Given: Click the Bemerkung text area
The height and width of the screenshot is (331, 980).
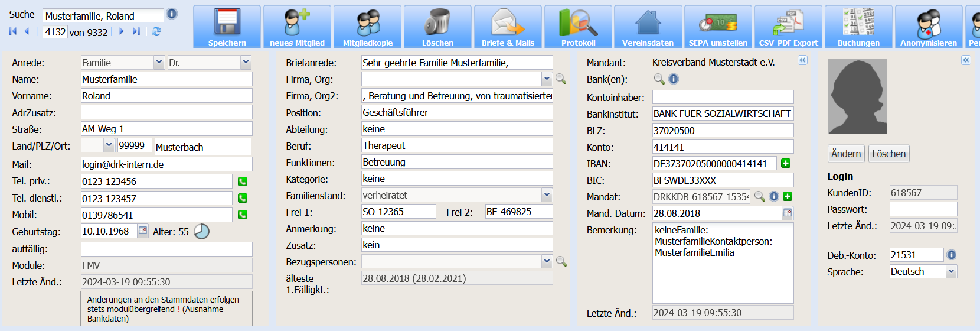Looking at the screenshot, I should (723, 263).
